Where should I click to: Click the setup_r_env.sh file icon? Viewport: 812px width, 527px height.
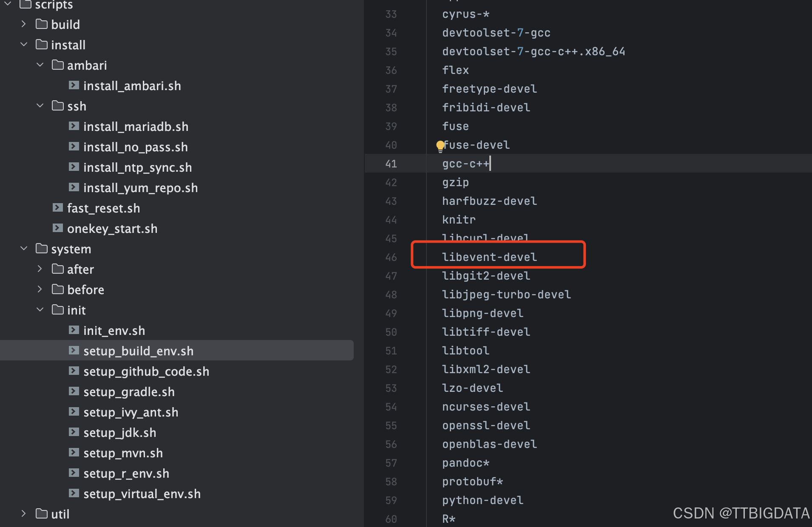pos(74,473)
